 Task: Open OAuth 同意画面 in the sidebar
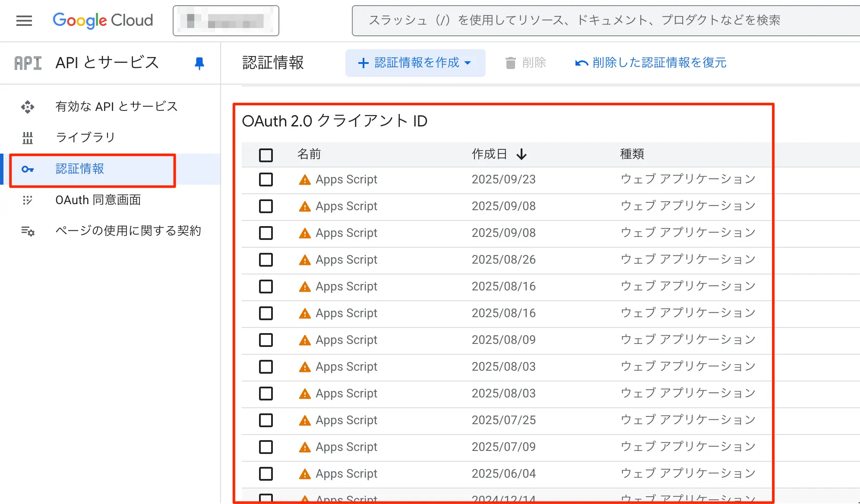(98, 200)
